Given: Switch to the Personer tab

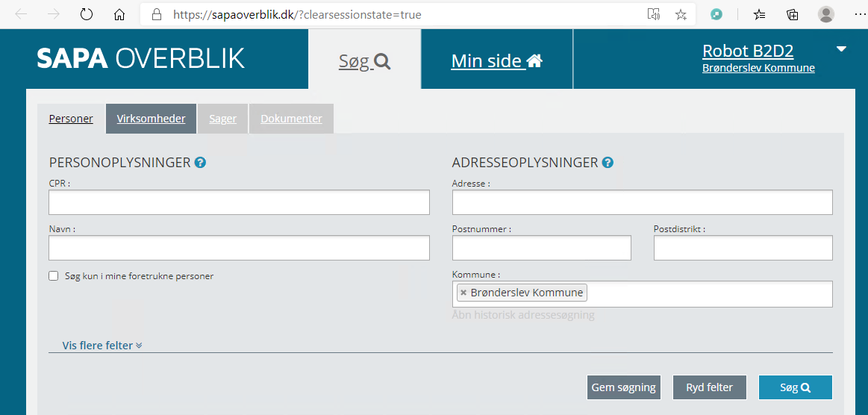Looking at the screenshot, I should point(71,119).
